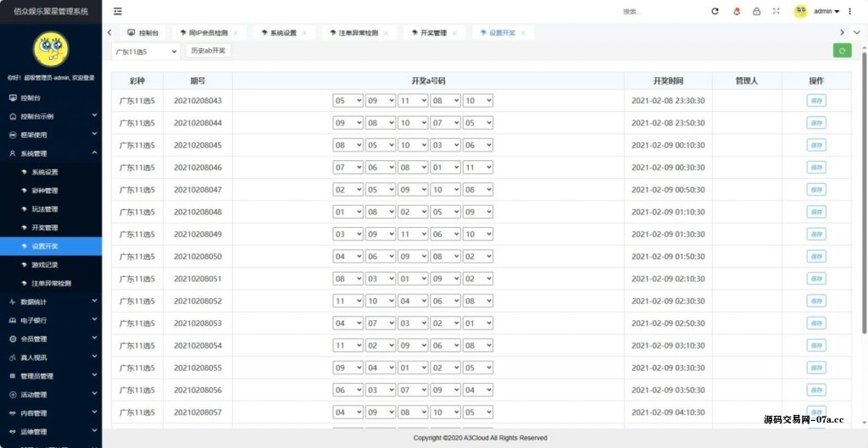868x448 pixels.
Task: Open the three-dot more options menu
Action: point(849,11)
